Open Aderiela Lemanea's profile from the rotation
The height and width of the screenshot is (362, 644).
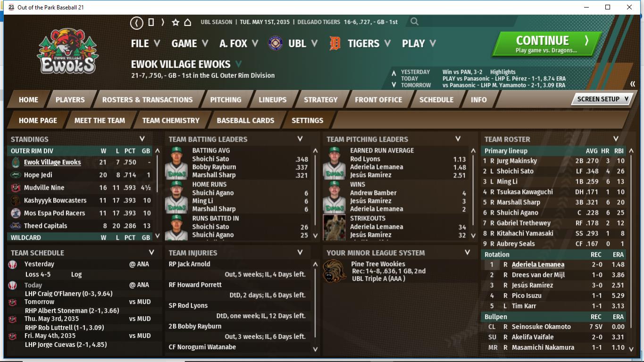538,265
